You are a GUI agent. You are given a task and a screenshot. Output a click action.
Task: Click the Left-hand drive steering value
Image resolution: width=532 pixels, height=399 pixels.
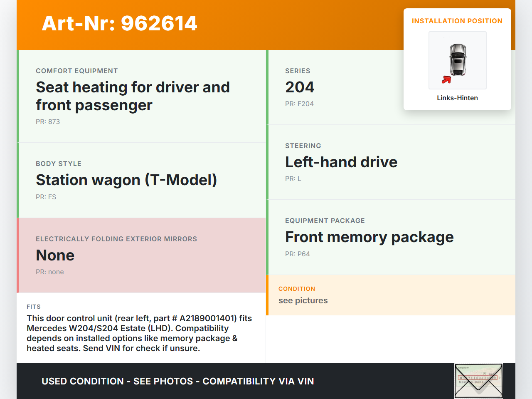tap(341, 162)
